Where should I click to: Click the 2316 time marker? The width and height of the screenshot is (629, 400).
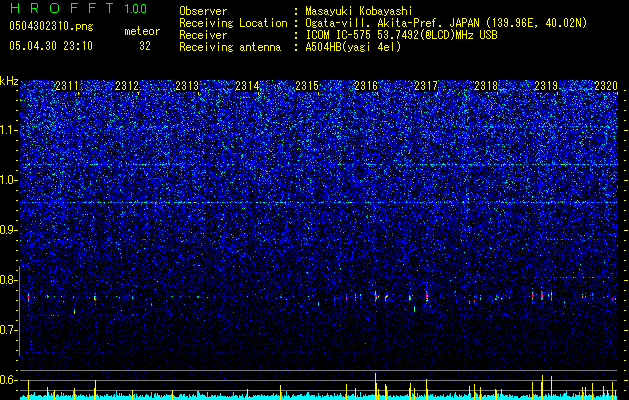tap(366, 86)
